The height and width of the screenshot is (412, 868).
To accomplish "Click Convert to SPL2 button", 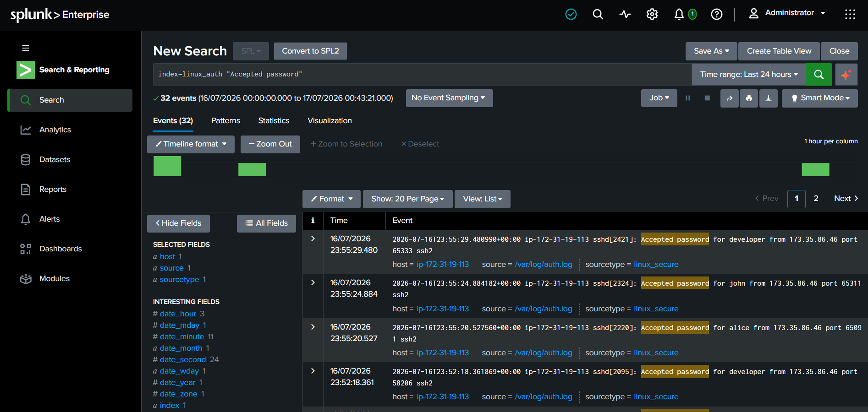I will 310,51.
